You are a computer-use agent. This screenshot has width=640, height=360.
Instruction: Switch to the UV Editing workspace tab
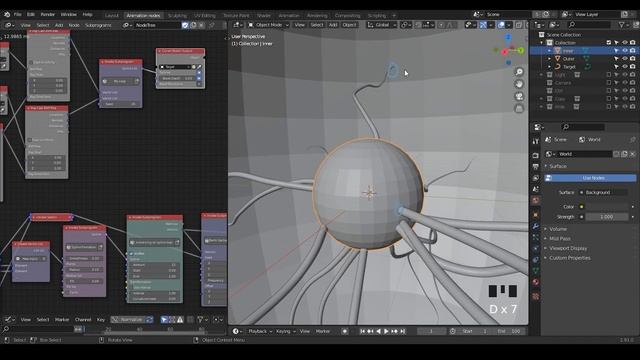[205, 16]
